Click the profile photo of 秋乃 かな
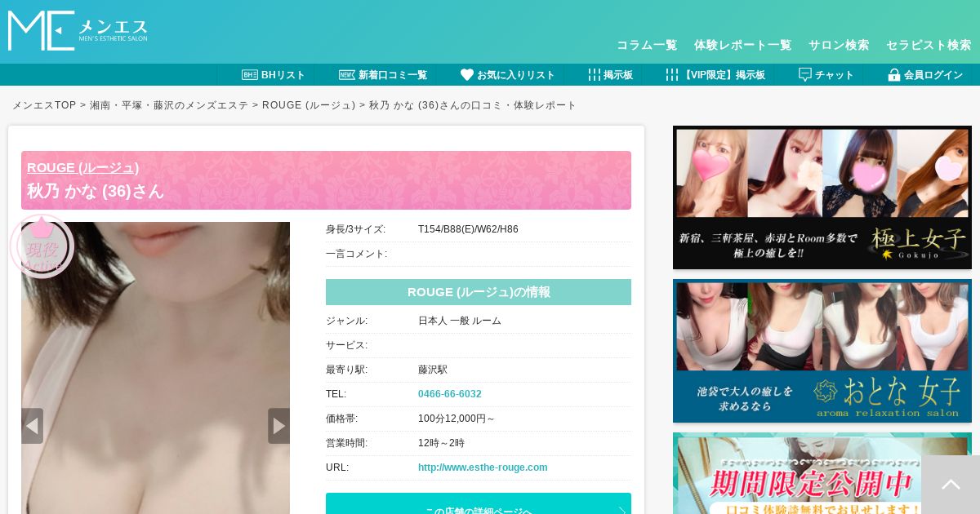 (155, 368)
